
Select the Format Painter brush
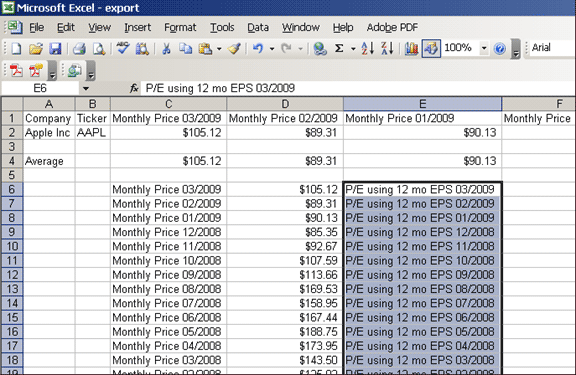coord(234,48)
